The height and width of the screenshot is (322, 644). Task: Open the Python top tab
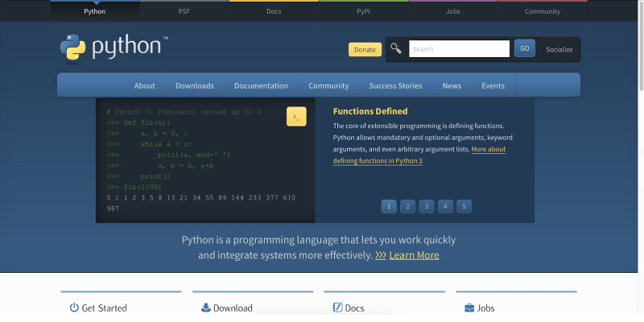point(95,11)
